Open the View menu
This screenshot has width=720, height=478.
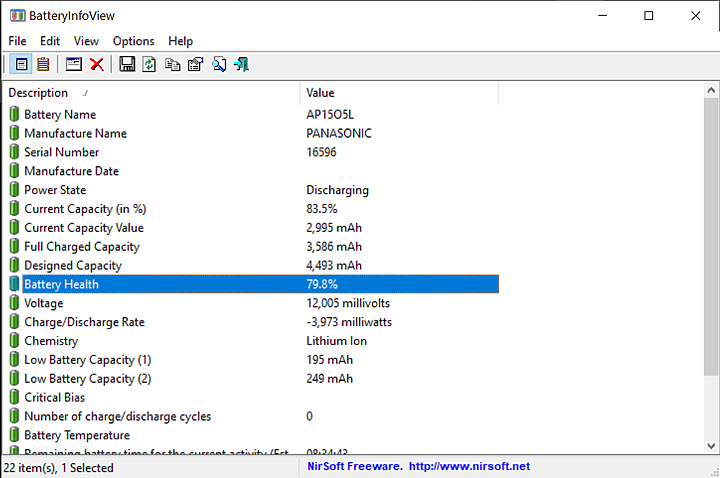coord(86,41)
